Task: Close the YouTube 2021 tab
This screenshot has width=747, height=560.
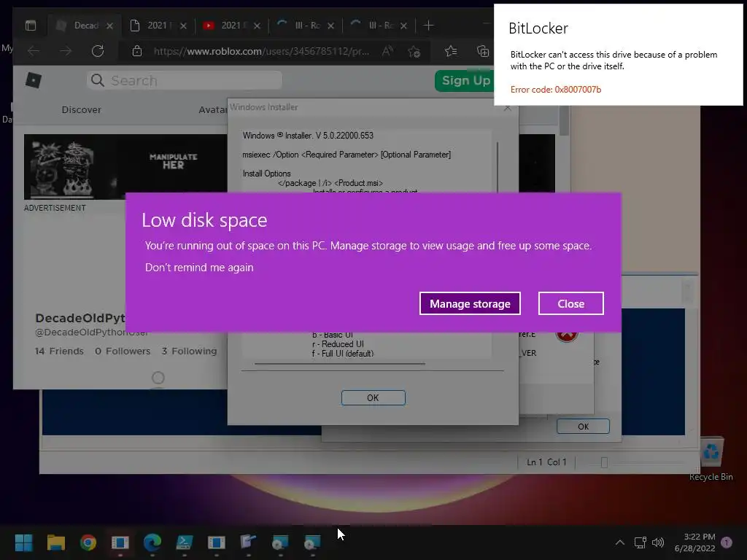Action: pyautogui.click(x=257, y=26)
